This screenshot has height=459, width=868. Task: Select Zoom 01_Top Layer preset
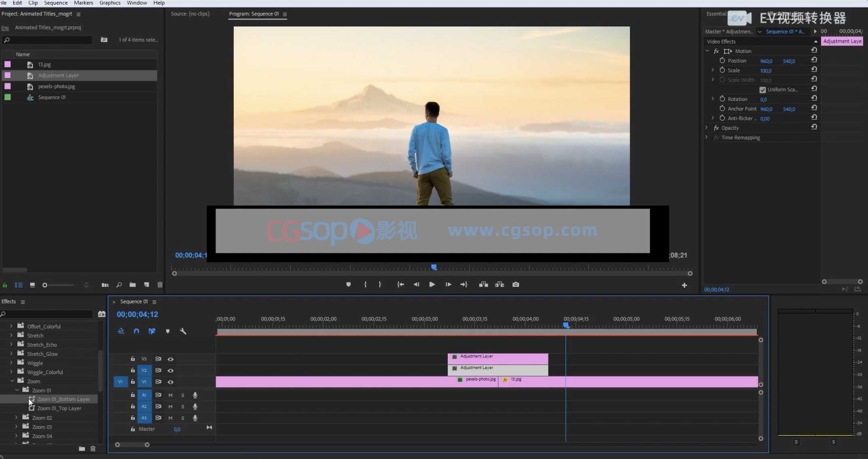(59, 408)
